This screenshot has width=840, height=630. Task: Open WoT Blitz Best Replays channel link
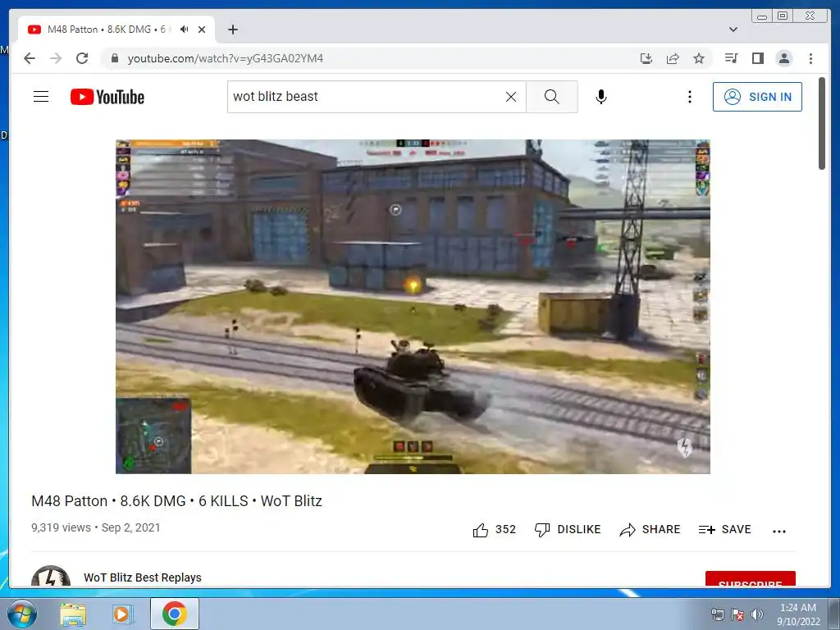pos(143,577)
